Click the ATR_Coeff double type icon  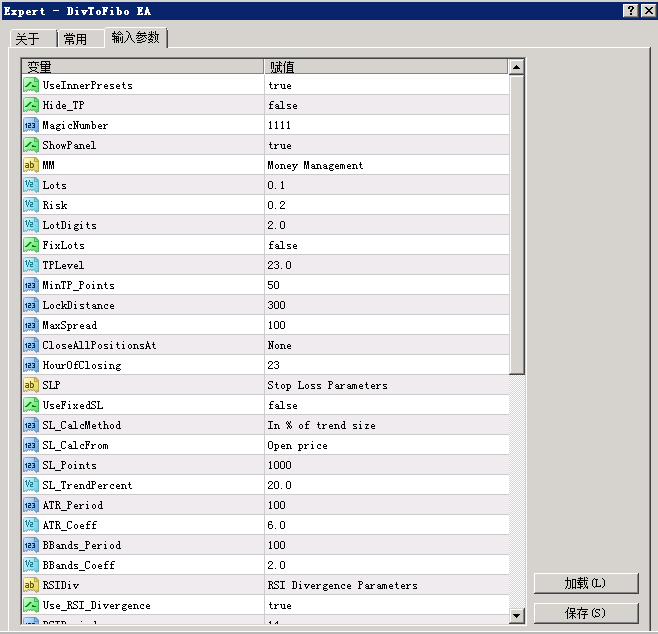31,525
